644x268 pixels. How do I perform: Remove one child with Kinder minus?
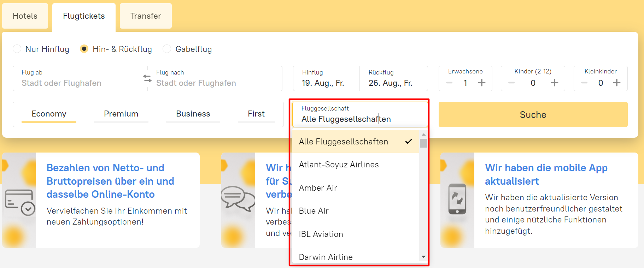coord(511,83)
